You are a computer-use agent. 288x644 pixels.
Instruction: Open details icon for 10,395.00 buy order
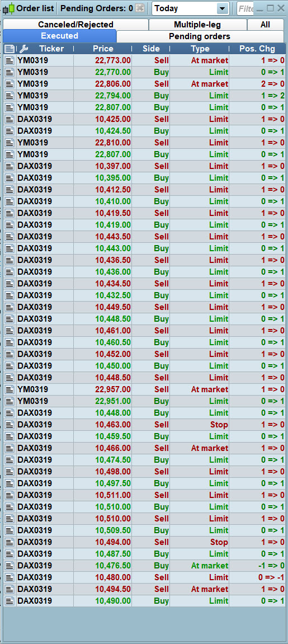click(x=10, y=178)
